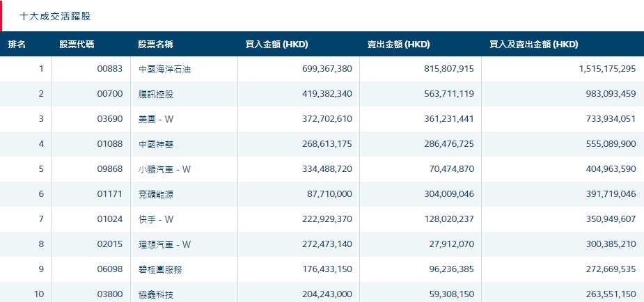This screenshot has height=302, width=644.
Task: Click total amount 733,934,051
Action: (611, 119)
